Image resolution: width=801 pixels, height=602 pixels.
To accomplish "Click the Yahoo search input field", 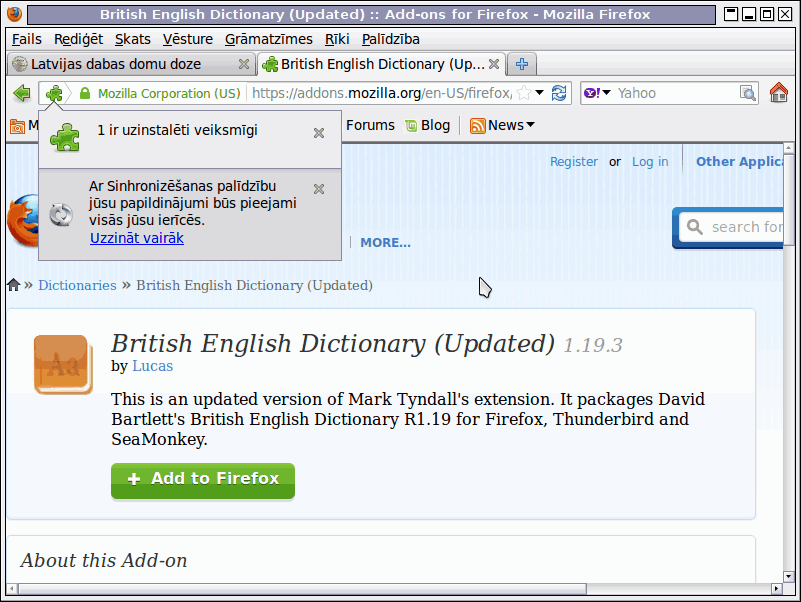I will coord(676,93).
